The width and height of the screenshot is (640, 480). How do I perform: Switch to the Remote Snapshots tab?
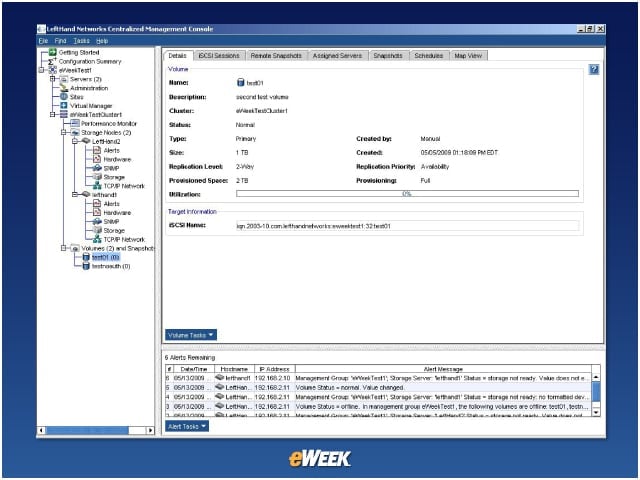click(276, 56)
